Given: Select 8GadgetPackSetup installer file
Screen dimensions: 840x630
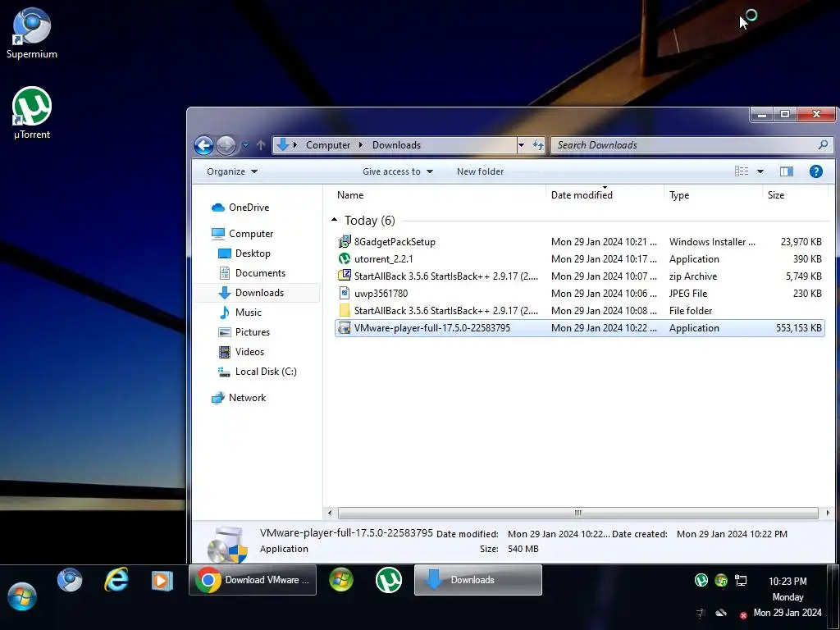Looking at the screenshot, I should point(580,242).
